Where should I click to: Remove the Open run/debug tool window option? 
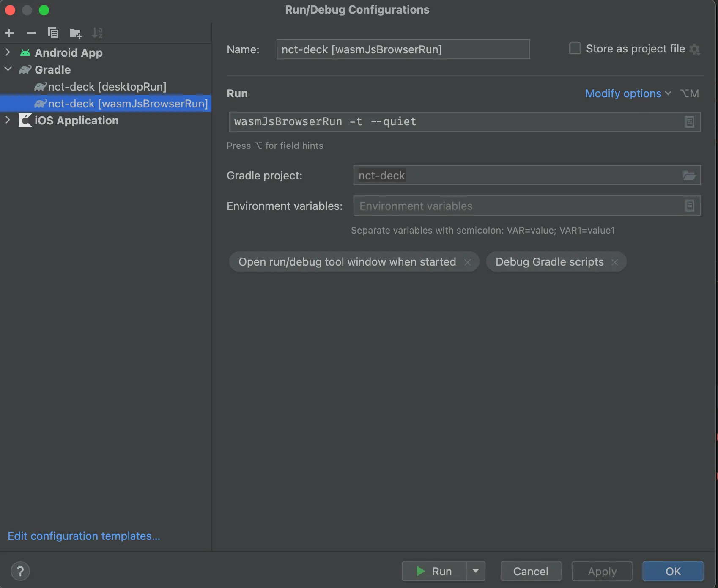pos(468,262)
